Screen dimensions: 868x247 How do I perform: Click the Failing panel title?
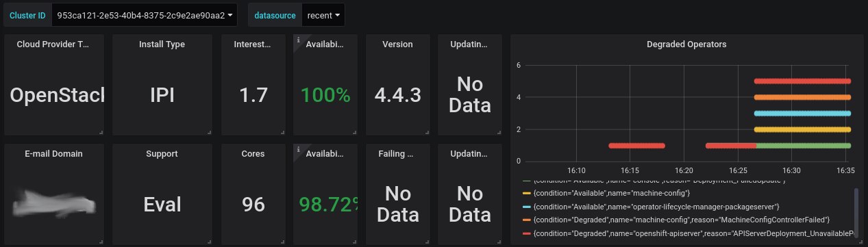[397, 153]
